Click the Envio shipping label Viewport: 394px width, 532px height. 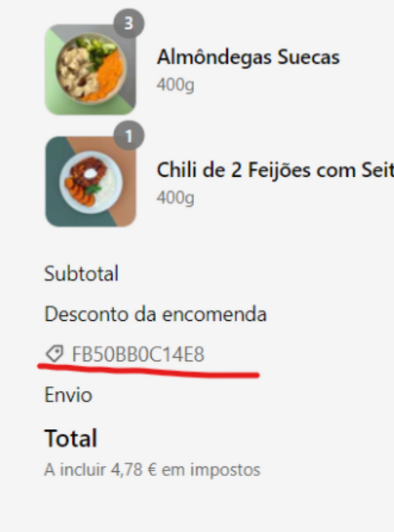pyautogui.click(x=68, y=395)
